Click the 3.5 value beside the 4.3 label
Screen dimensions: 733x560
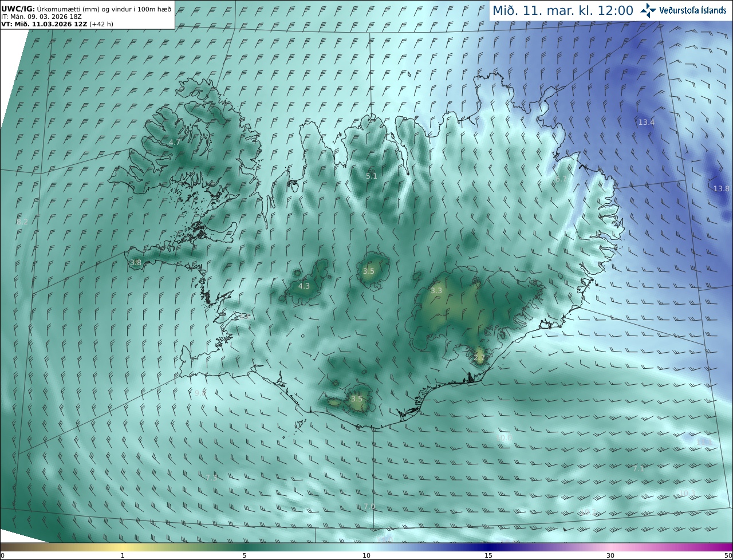368,271
